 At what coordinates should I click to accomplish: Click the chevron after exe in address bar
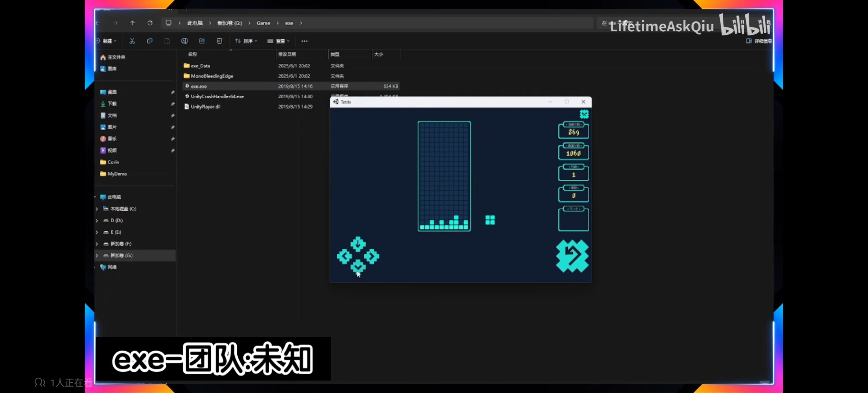point(301,23)
